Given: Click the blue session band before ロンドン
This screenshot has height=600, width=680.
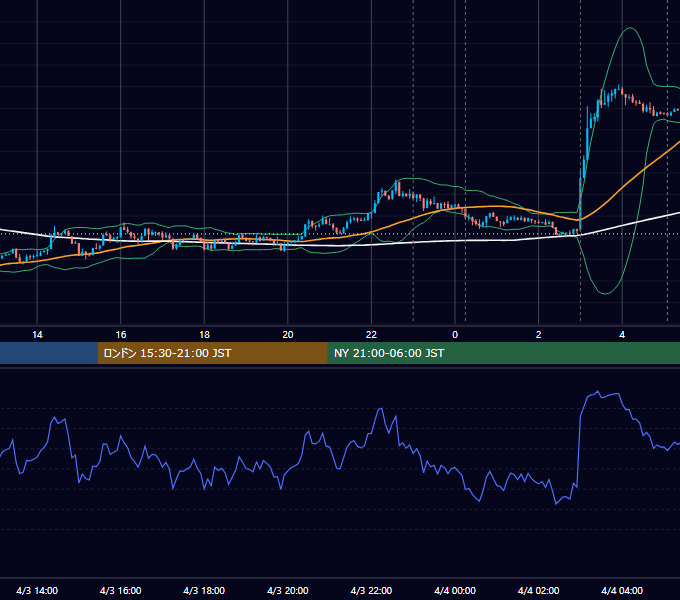Looking at the screenshot, I should (49, 353).
